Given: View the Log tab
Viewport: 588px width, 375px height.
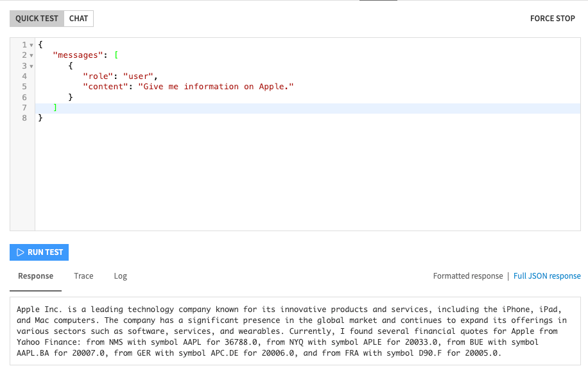Looking at the screenshot, I should [120, 275].
